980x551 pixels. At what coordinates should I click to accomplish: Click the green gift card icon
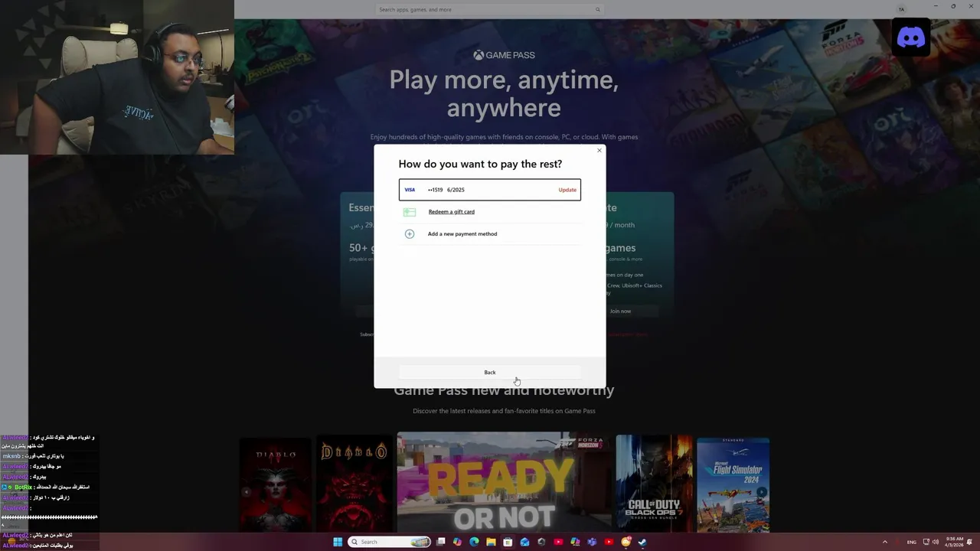[x=410, y=212]
